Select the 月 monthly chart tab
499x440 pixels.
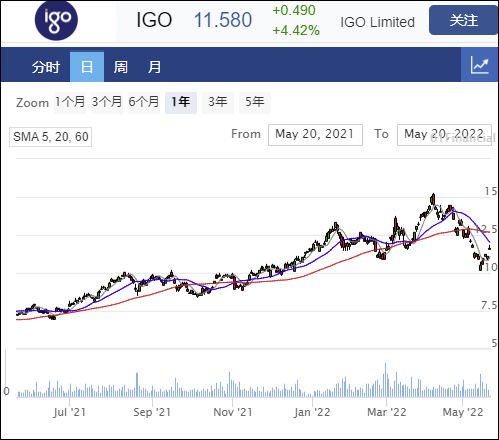[x=154, y=67]
